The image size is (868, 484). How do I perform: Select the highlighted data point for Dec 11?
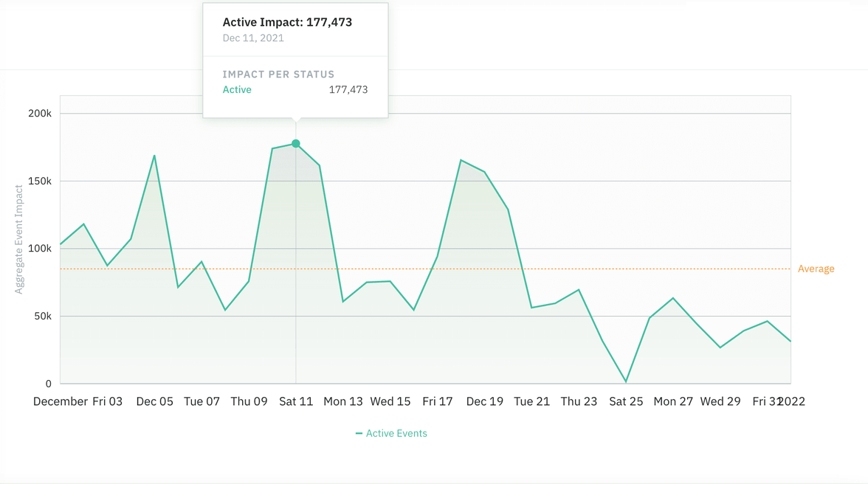pyautogui.click(x=296, y=144)
